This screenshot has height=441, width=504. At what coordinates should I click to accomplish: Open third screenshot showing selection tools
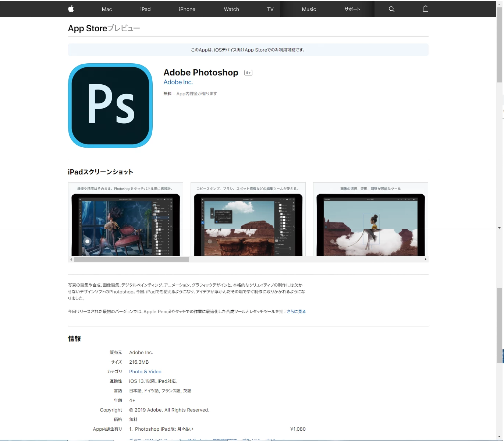370,219
